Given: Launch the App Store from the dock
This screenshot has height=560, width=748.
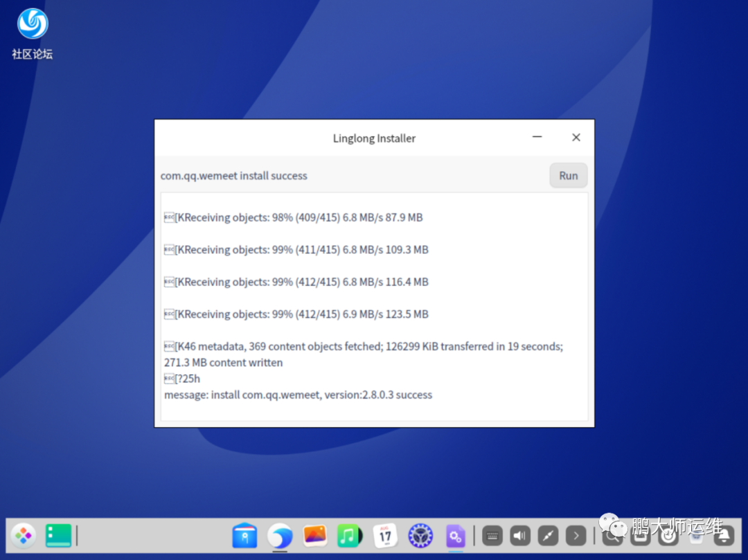Looking at the screenshot, I should pos(244,536).
